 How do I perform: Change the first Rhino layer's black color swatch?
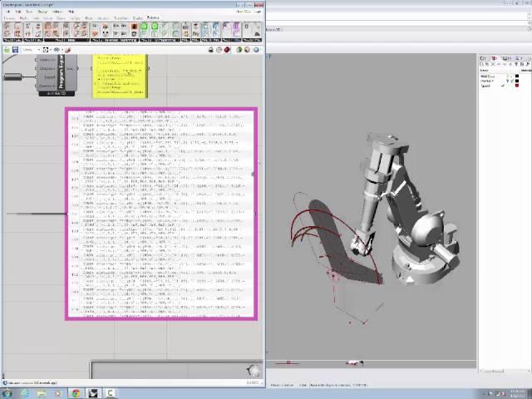click(x=517, y=76)
